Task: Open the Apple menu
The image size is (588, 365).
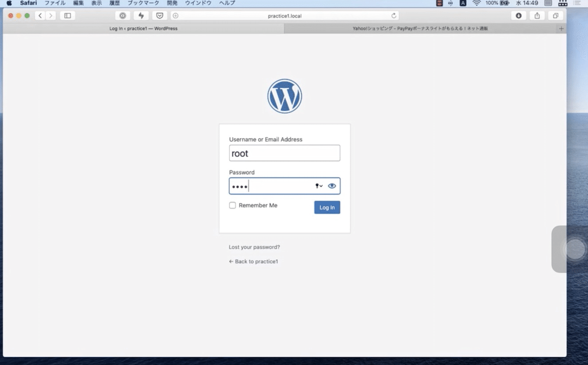Action: (x=9, y=3)
